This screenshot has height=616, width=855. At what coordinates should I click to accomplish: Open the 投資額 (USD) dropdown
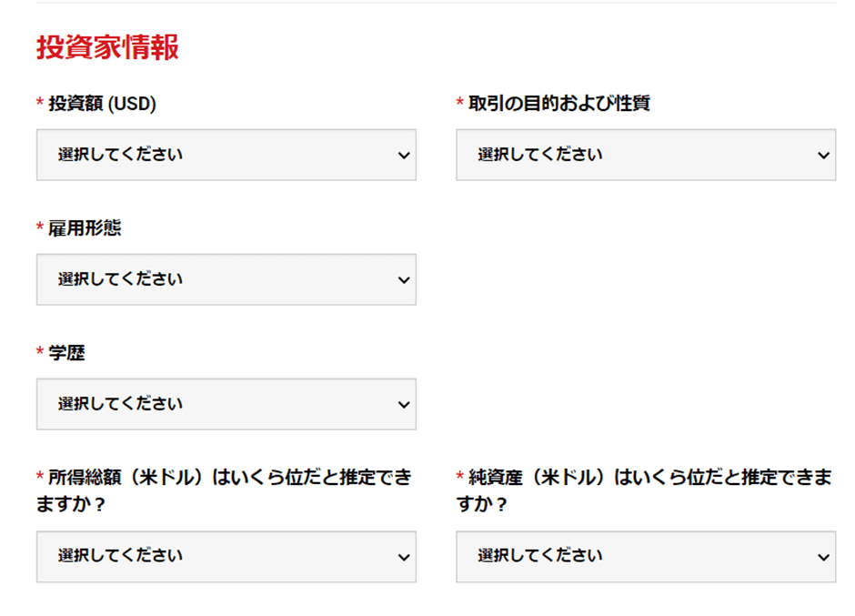(226, 155)
